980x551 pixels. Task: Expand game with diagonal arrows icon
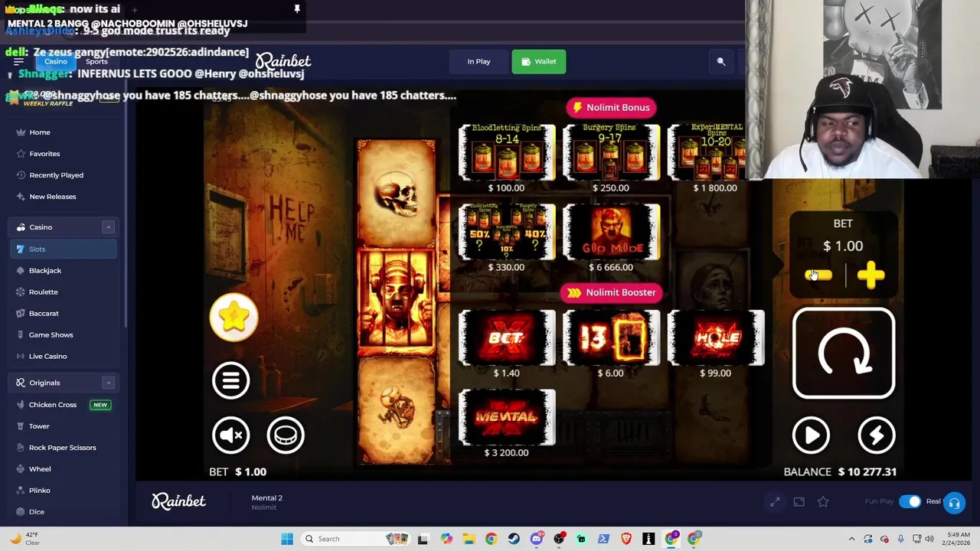[x=775, y=502]
